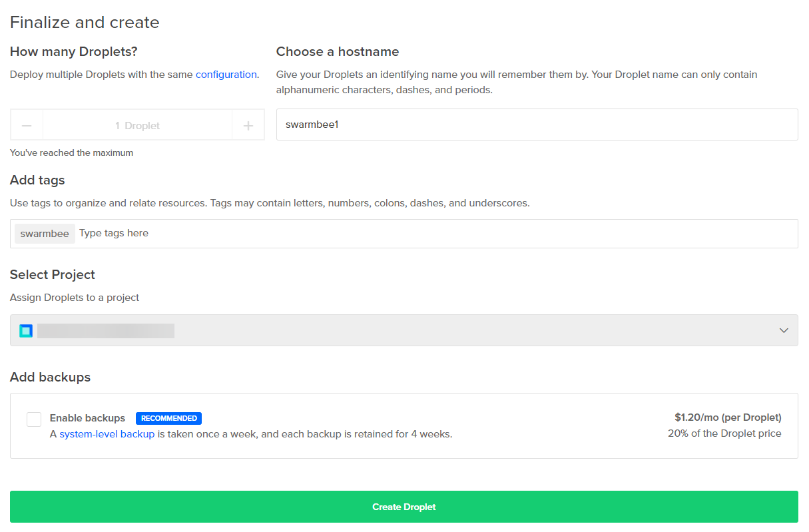Image resolution: width=809 pixels, height=532 pixels.
Task: Select the swarmbee tag chip
Action: (45, 234)
